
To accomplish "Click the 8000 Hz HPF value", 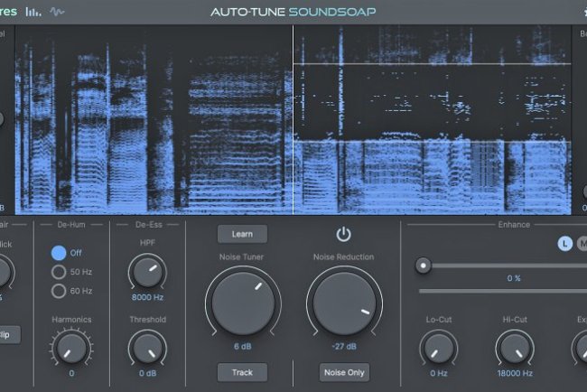I will pyautogui.click(x=147, y=298).
